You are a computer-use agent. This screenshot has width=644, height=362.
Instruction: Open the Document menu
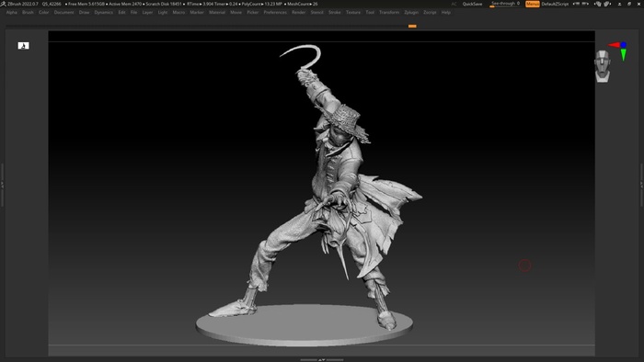[63, 12]
